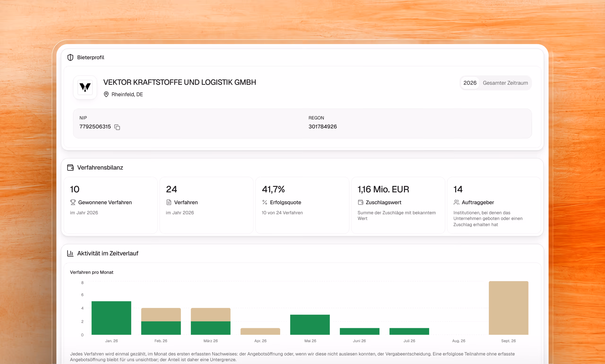Click the wallet icon next to Zuschlagswert

[x=360, y=202]
